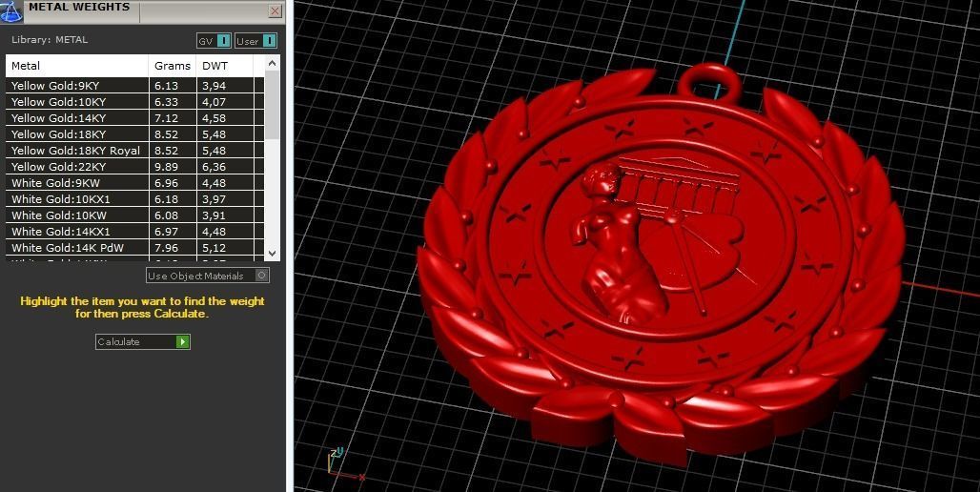Viewport: 980px width, 492px height.
Task: Click the Library: METAL label
Action: 50,39
